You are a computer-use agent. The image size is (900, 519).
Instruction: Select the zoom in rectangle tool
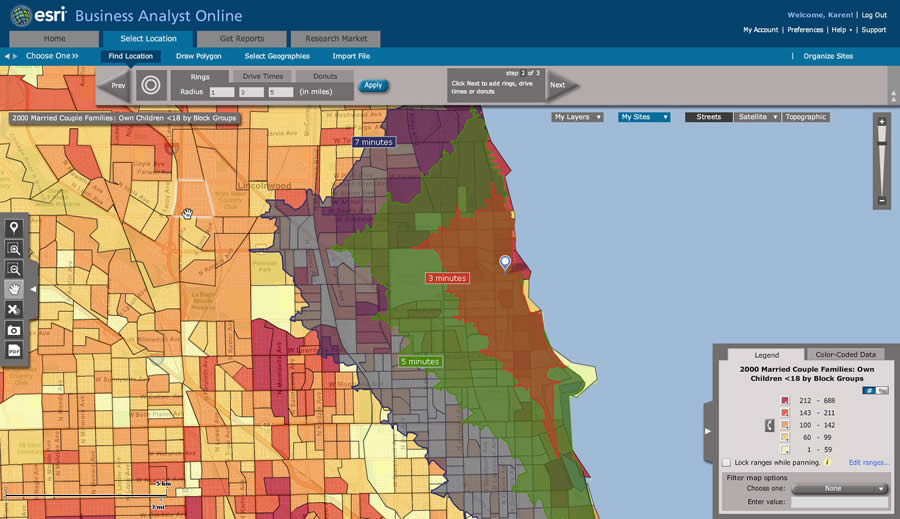coord(14,248)
